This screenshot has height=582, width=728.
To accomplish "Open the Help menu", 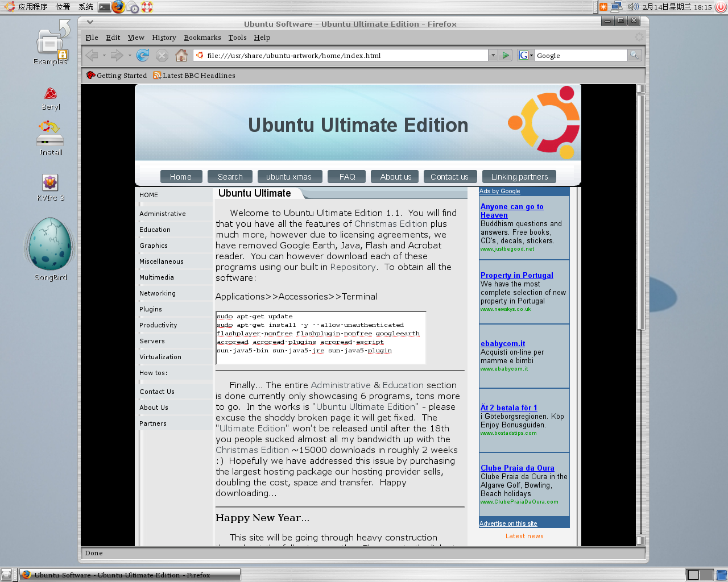I will tap(262, 38).
